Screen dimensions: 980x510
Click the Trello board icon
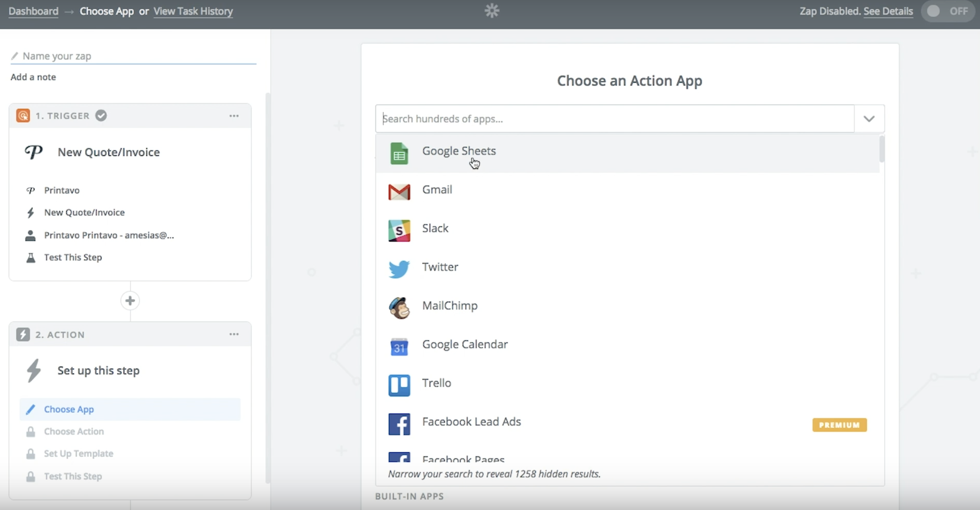(x=399, y=386)
